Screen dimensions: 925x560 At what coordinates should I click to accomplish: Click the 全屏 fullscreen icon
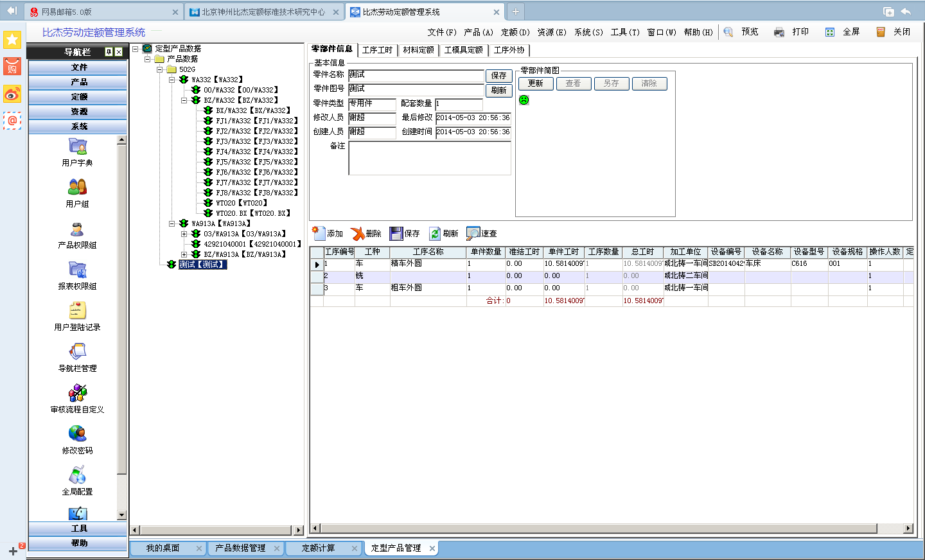click(830, 32)
